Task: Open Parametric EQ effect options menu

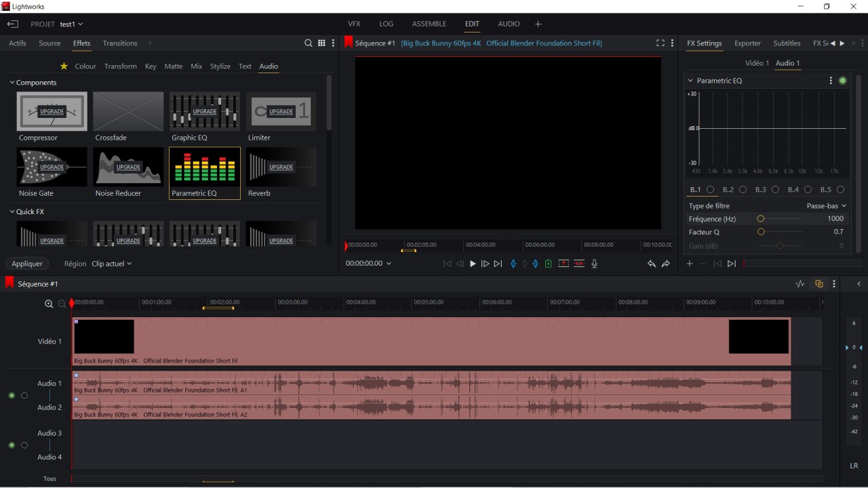Action: 831,81
